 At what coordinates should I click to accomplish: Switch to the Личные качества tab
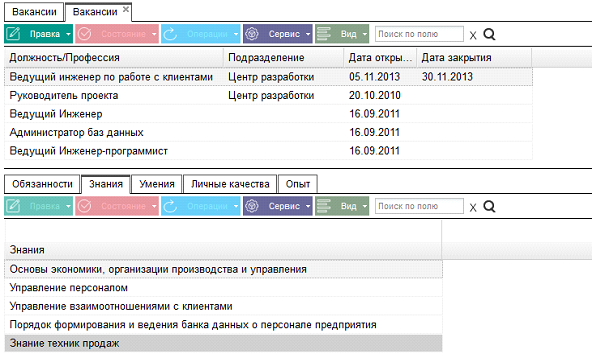tap(230, 184)
